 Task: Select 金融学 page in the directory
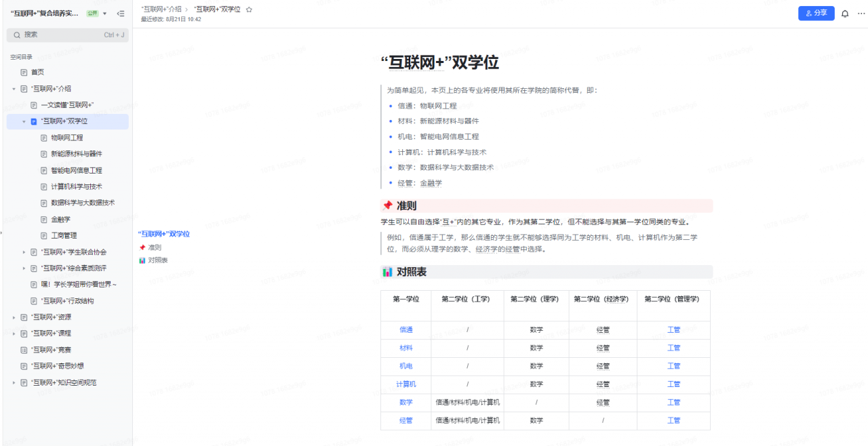(x=60, y=219)
